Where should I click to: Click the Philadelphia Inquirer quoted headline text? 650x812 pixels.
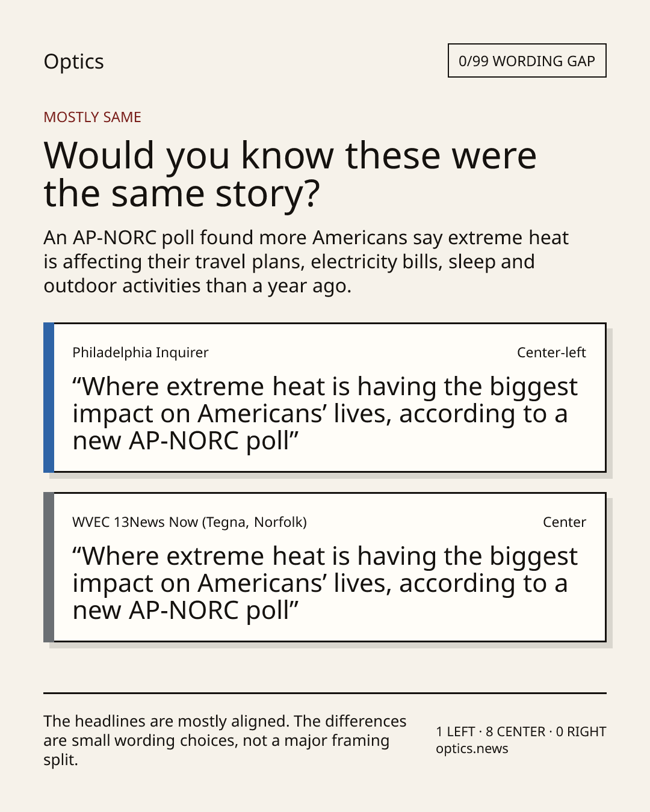(325, 414)
